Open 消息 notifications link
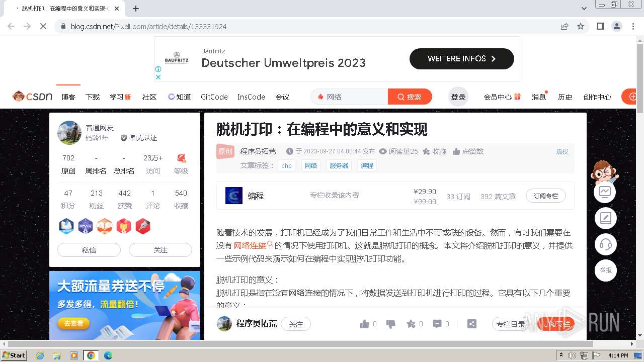The height and width of the screenshot is (362, 644). point(539,97)
